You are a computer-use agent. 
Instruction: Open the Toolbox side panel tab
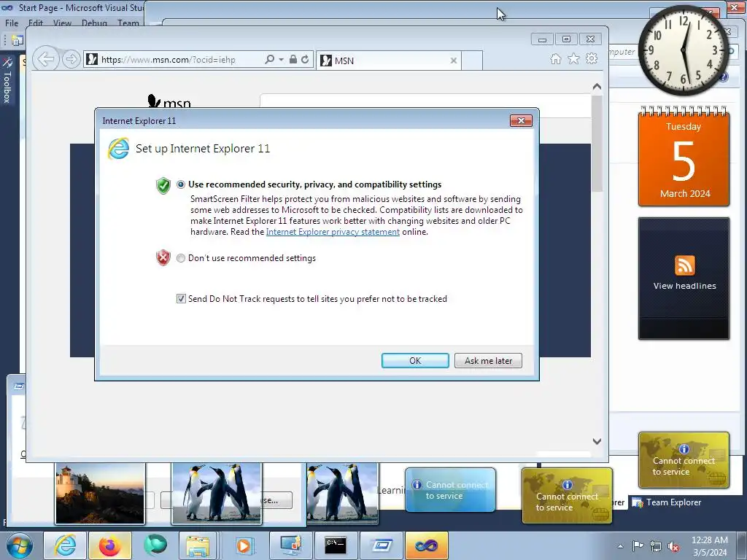tap(7, 81)
